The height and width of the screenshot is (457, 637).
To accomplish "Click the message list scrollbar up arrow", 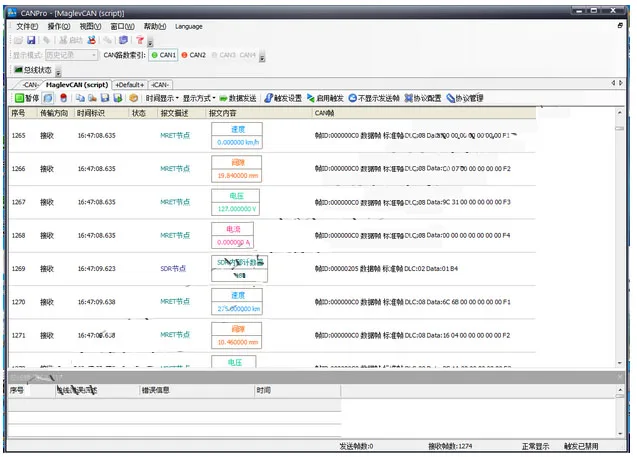I will 620,113.
